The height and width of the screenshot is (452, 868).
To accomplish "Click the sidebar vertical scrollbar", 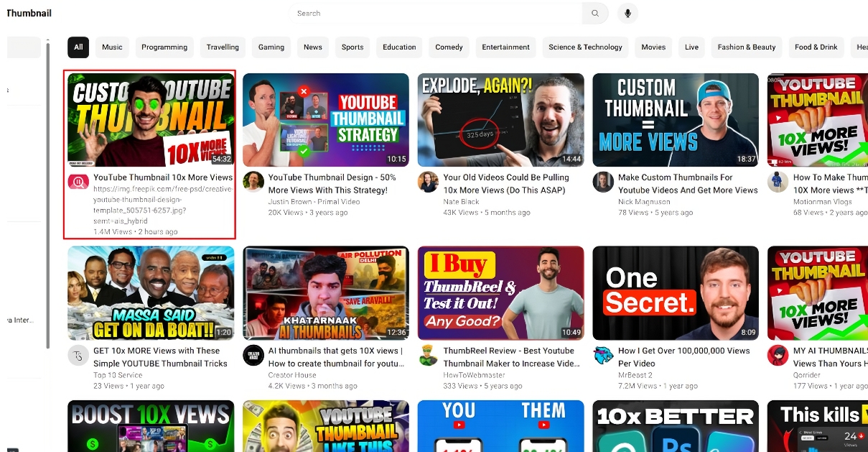I will (x=48, y=194).
